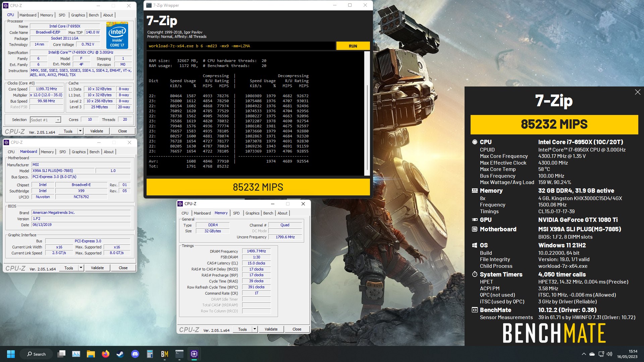Open the network tray icon
The height and width of the screenshot is (362, 644).
(601, 354)
